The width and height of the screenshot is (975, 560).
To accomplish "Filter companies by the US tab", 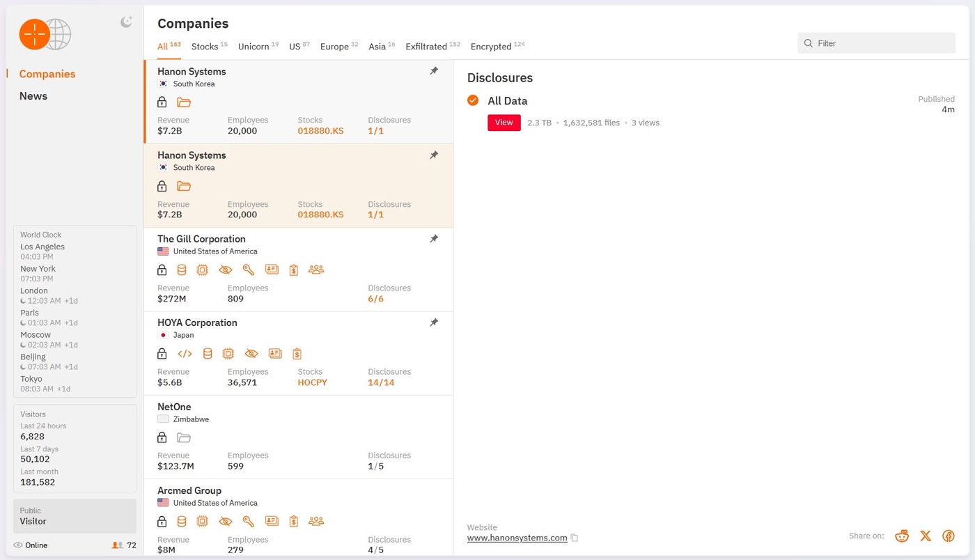I will [x=299, y=46].
